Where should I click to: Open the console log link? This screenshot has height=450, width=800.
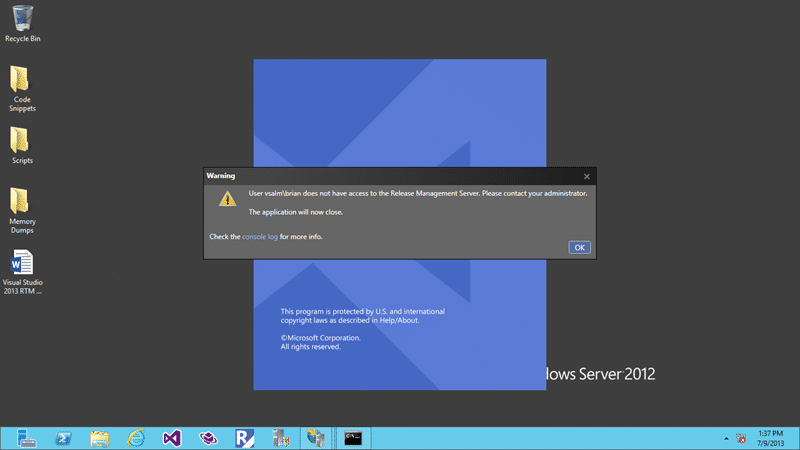[260, 237]
